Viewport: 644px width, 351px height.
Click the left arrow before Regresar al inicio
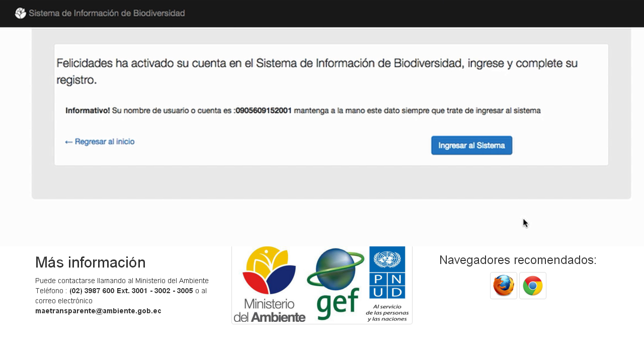(x=69, y=142)
